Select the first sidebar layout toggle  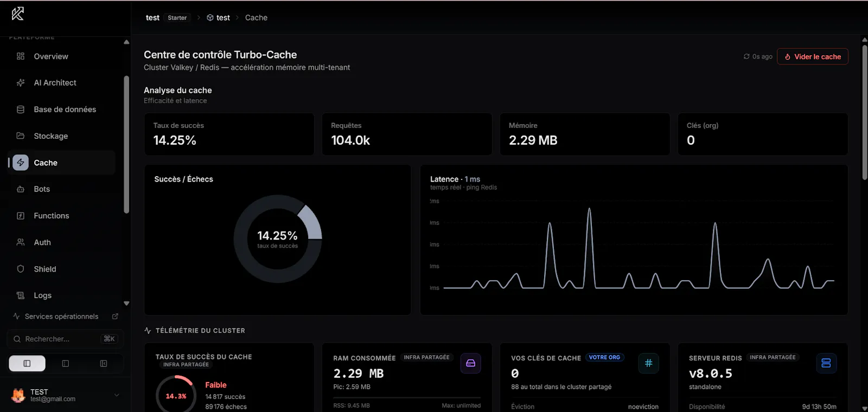coord(27,364)
